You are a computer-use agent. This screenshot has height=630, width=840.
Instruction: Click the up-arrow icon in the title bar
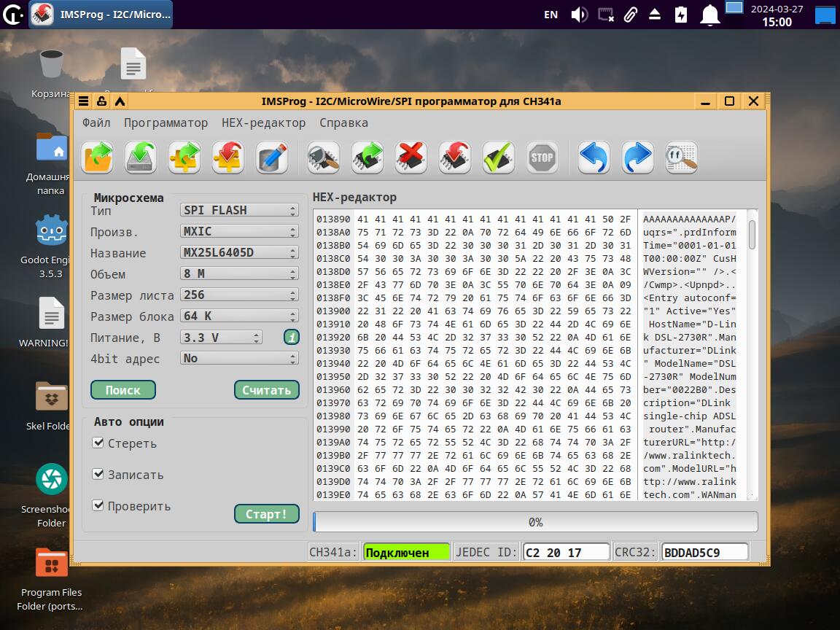pyautogui.click(x=120, y=101)
